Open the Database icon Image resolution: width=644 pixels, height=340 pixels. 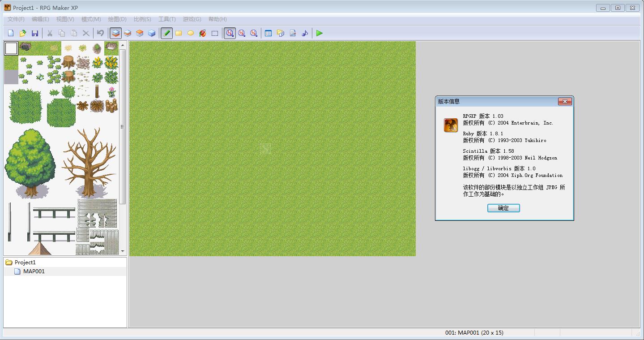click(269, 33)
